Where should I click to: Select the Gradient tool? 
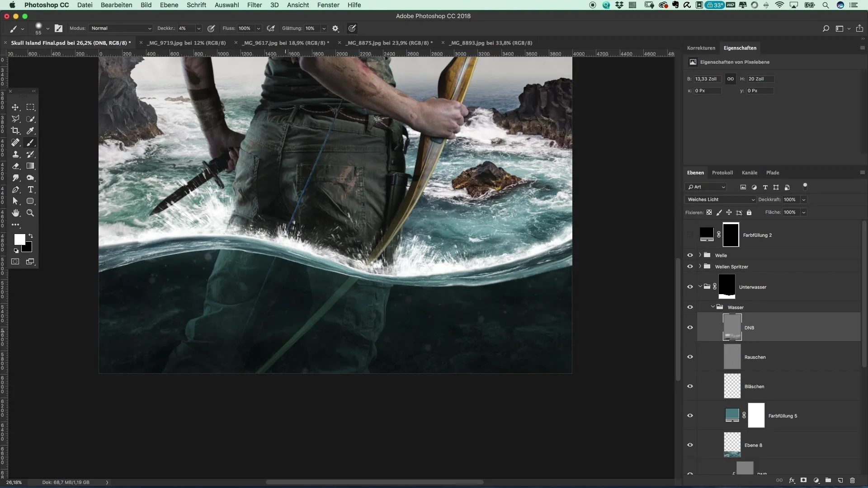(x=30, y=166)
